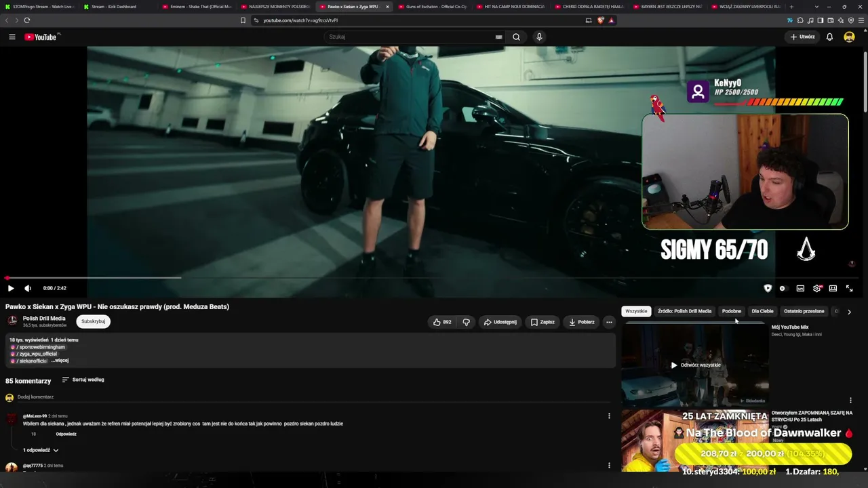Show more filter chips with arrow
Image resolution: width=868 pixels, height=488 pixels.
click(849, 312)
